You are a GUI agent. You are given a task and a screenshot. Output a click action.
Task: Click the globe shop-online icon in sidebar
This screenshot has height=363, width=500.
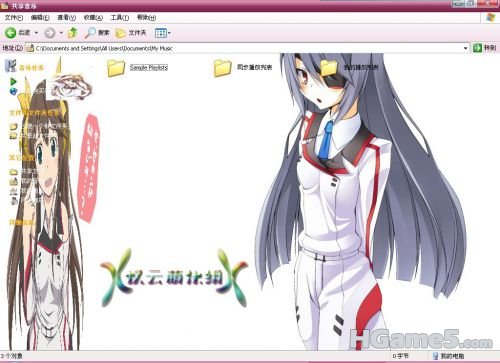[13, 91]
